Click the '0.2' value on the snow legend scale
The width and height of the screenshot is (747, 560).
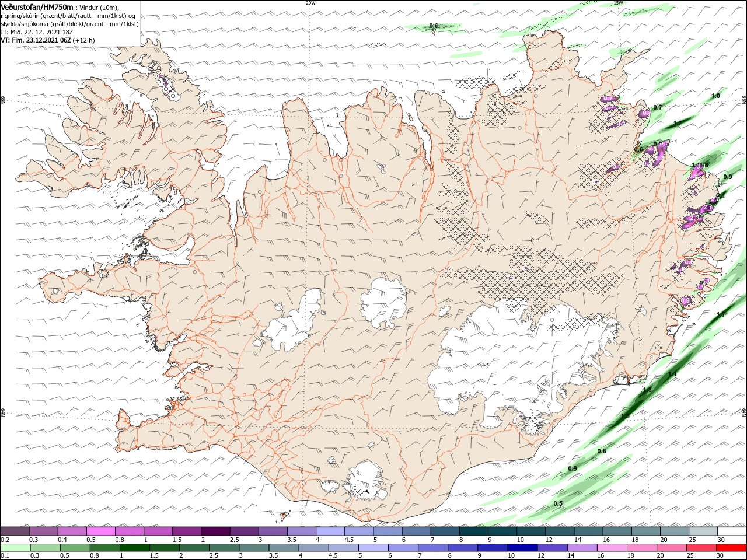5,540
